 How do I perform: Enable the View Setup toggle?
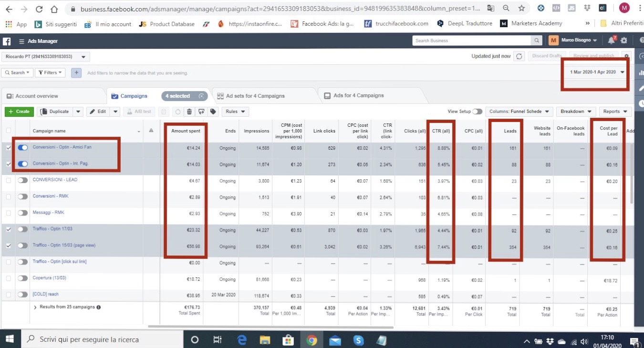tap(477, 112)
